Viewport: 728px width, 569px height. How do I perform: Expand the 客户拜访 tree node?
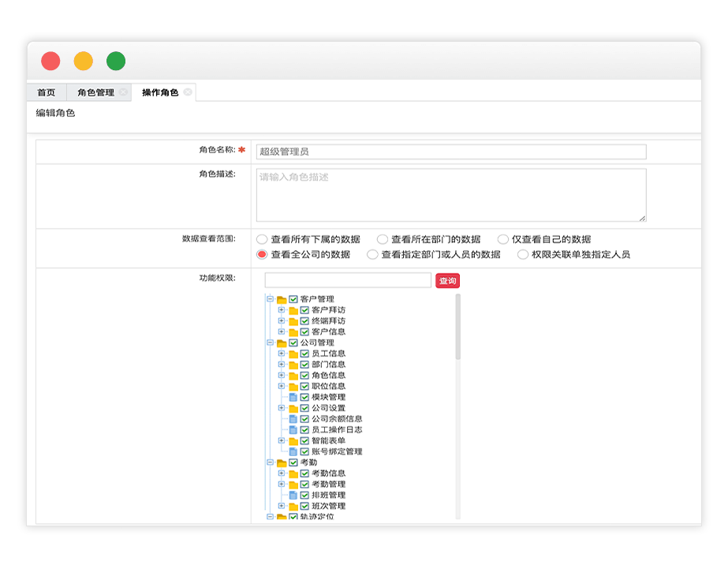click(x=282, y=310)
